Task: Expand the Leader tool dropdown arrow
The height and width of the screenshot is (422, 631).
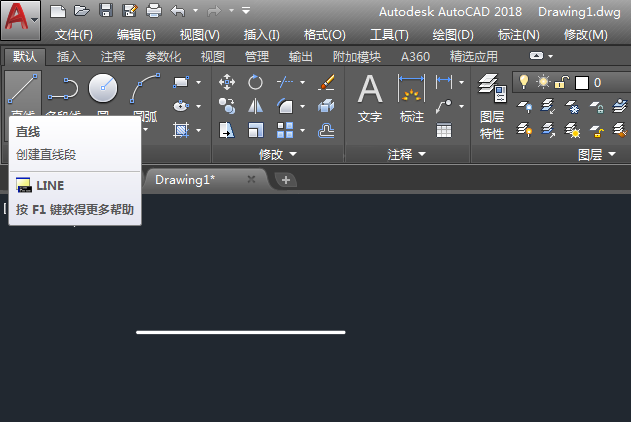Action: pyautogui.click(x=462, y=106)
